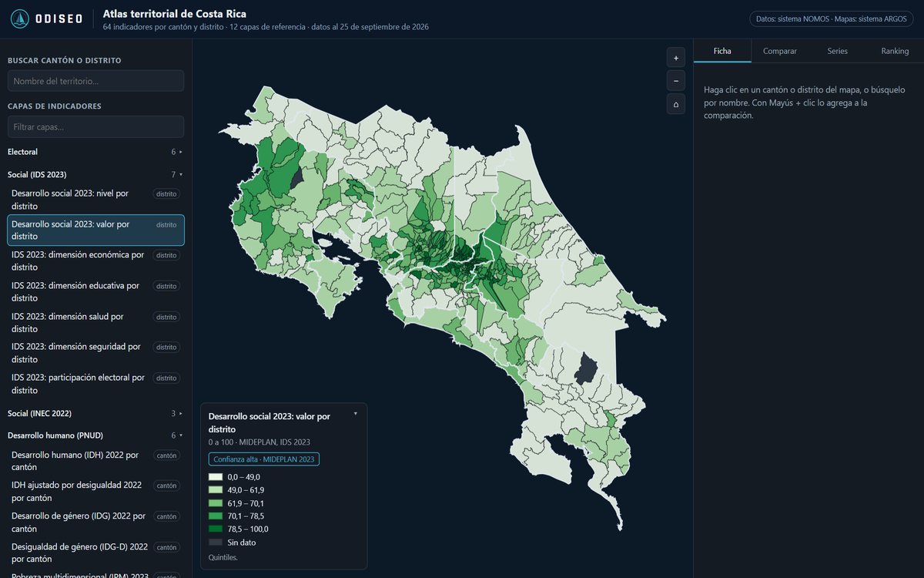
Task: Click the 49,0 – 61,9 legend swatch
Action: 215,490
